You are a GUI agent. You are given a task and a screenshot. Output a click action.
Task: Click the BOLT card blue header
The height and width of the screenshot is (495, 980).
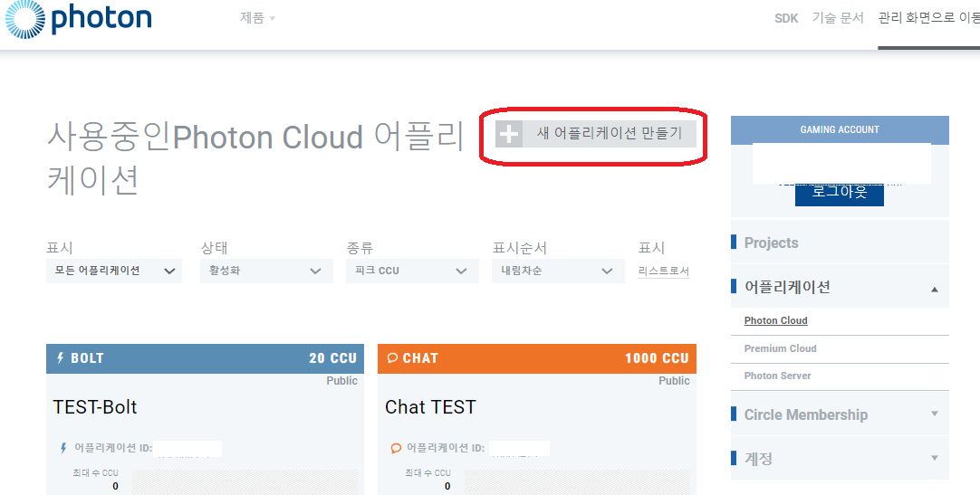point(205,358)
